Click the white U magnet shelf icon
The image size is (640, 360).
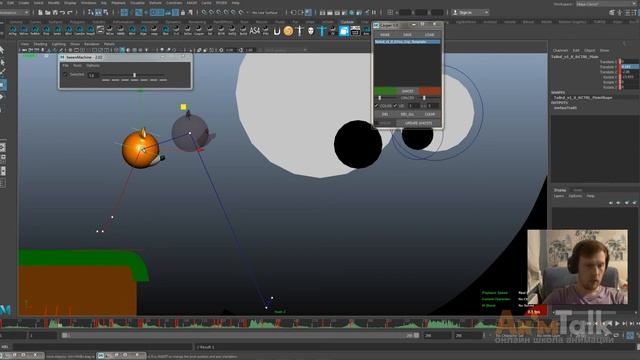click(x=277, y=31)
